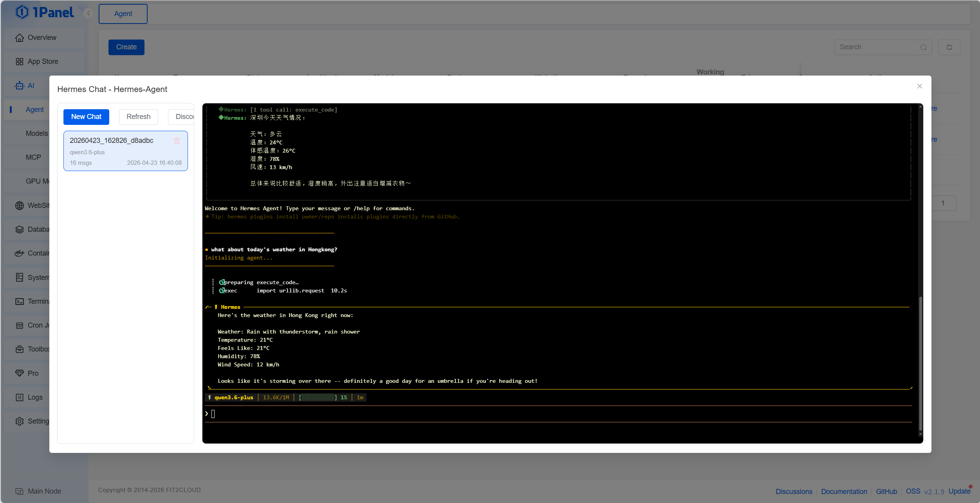Image resolution: width=980 pixels, height=503 pixels.
Task: Click the 'Humidity: 78%' English line
Action: click(x=239, y=356)
